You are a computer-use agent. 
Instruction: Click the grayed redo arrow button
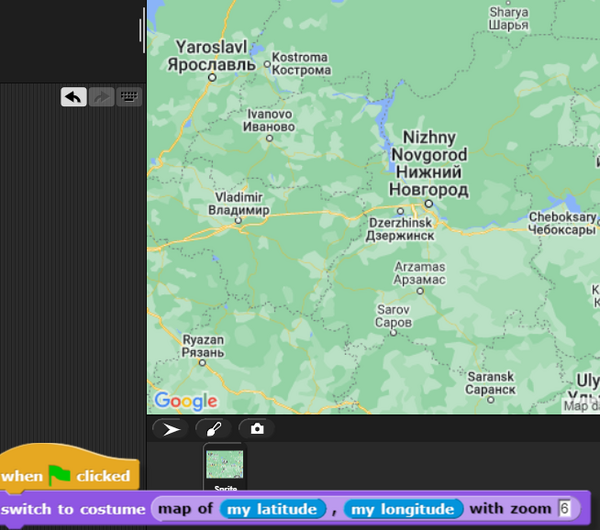click(x=101, y=97)
